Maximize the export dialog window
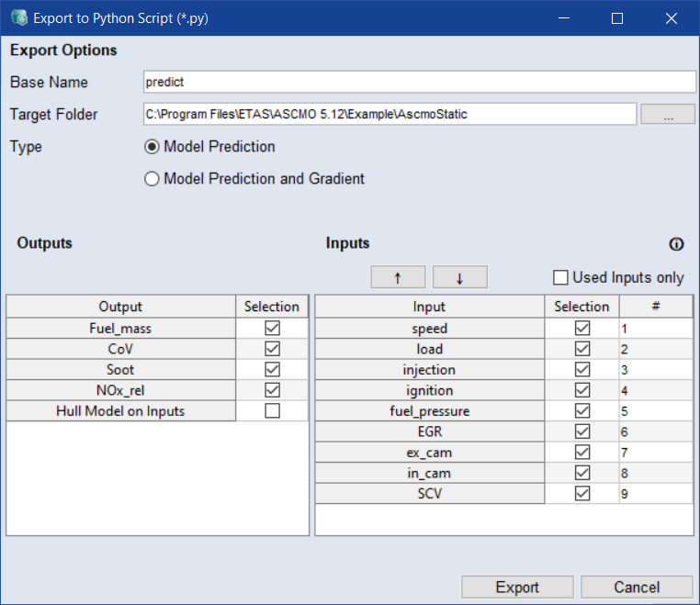700x605 pixels. 617,18
